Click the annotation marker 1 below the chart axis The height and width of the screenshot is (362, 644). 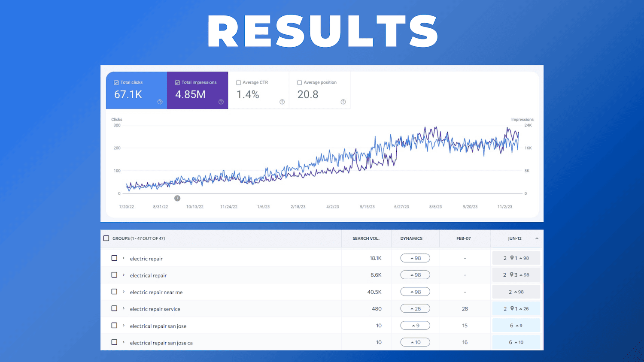tap(177, 198)
